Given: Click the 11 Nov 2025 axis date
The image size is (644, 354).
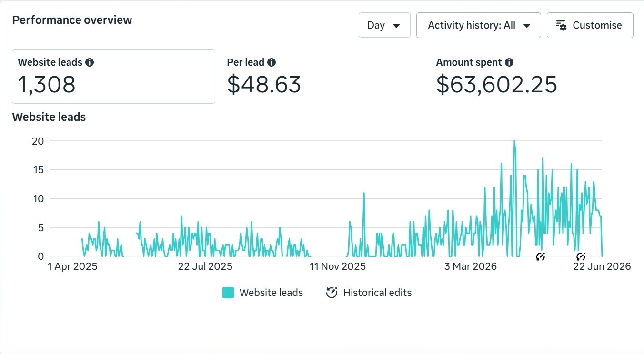Looking at the screenshot, I should (338, 266).
